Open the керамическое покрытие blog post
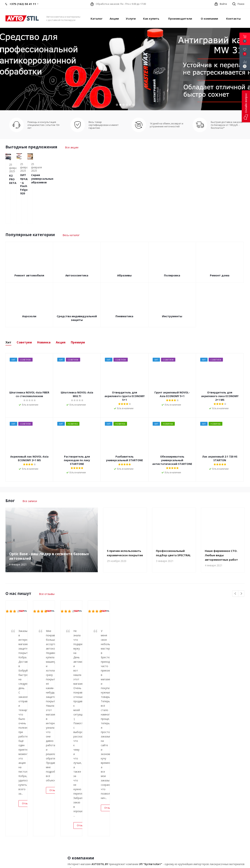 pos(125,553)
